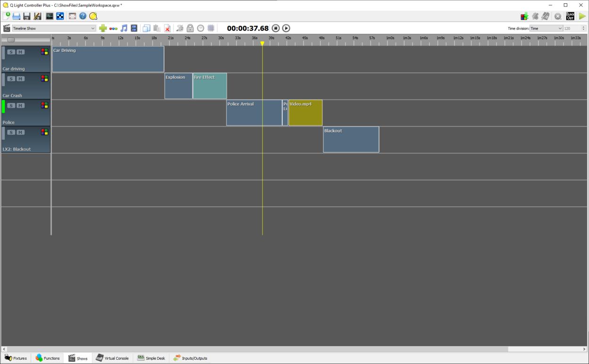Open the DMX monitor icon
Viewport: 589px width, 364px height.
(x=50, y=16)
